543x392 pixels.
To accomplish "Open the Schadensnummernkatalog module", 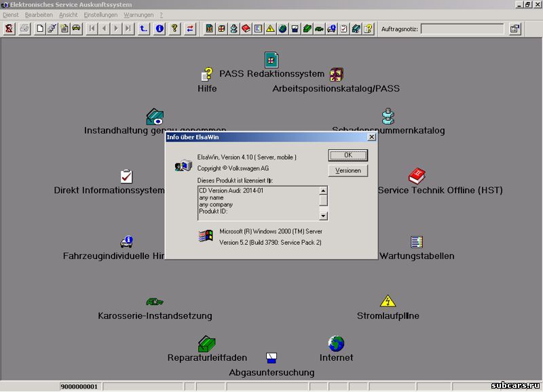I will tap(388, 121).
